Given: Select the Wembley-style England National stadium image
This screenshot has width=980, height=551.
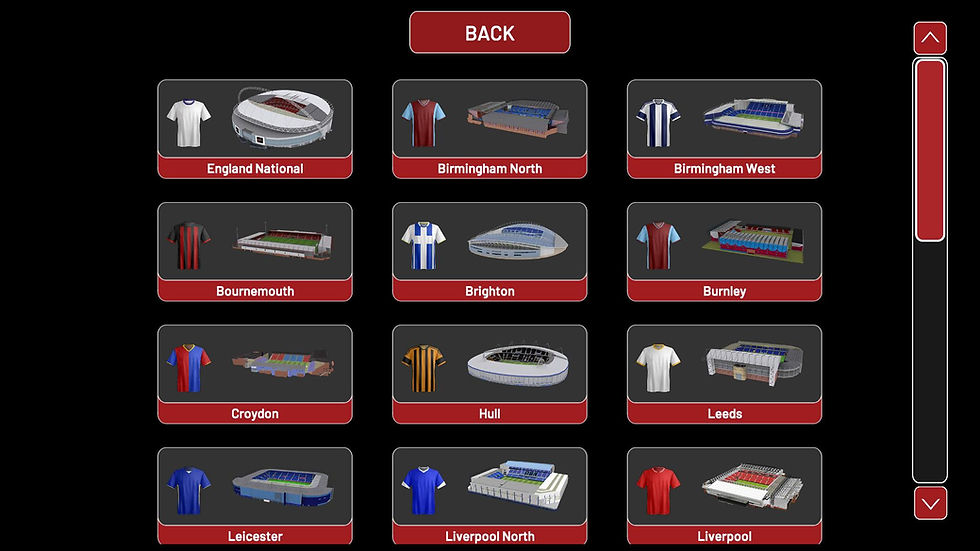Looking at the screenshot, I should 282,117.
